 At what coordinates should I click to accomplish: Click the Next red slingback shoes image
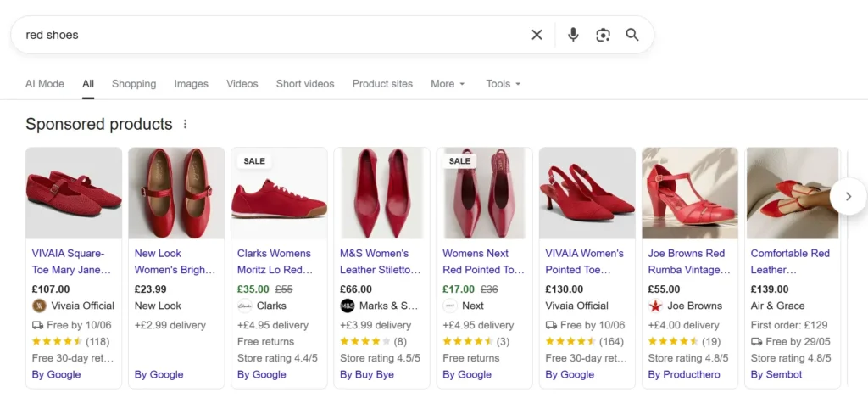click(x=484, y=193)
